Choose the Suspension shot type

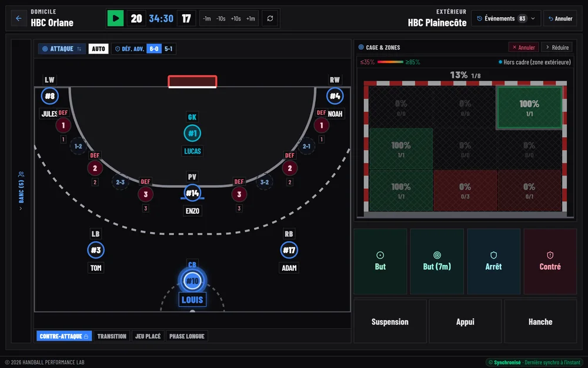pos(390,321)
